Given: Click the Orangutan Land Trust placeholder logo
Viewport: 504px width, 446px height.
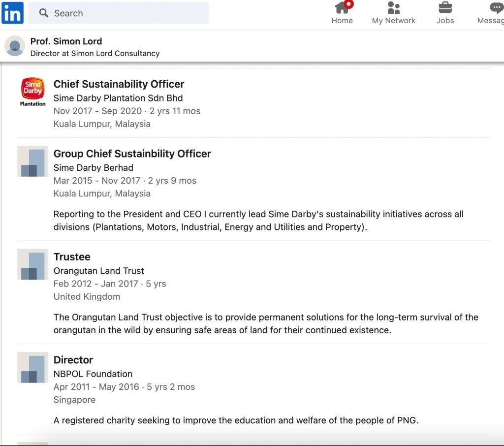Looking at the screenshot, I should pyautogui.click(x=33, y=264).
